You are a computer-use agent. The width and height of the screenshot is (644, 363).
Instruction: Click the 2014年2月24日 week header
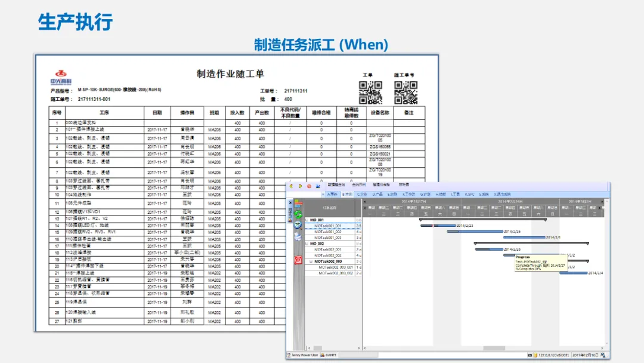tap(510, 202)
